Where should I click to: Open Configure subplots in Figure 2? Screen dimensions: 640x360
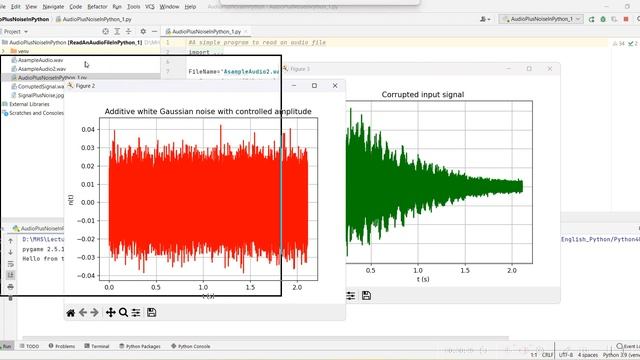(x=136, y=313)
